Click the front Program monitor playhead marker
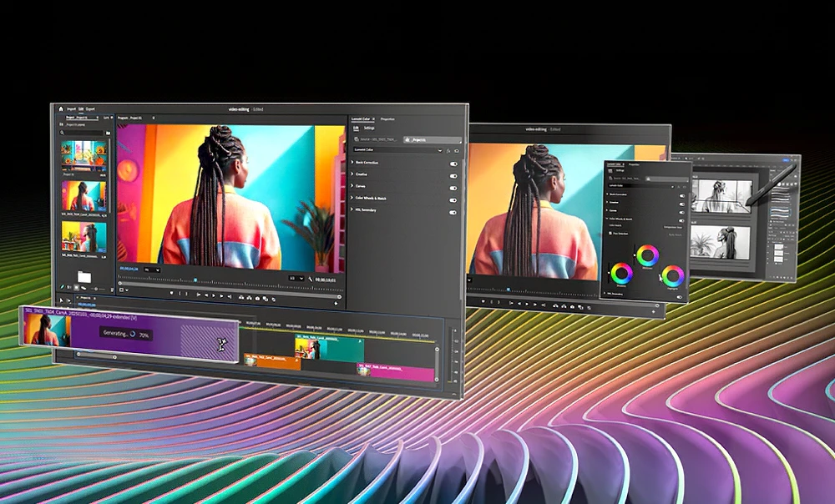The image size is (835, 504). tap(195, 280)
